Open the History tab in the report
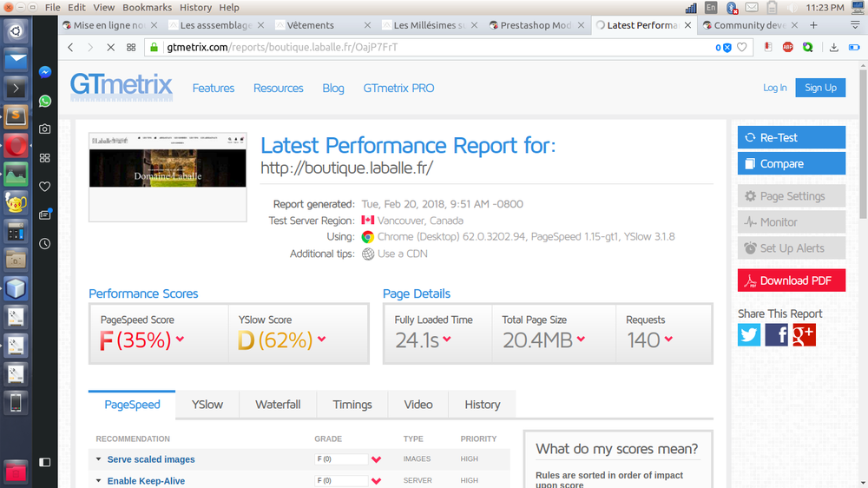868x488 pixels. [x=482, y=405]
